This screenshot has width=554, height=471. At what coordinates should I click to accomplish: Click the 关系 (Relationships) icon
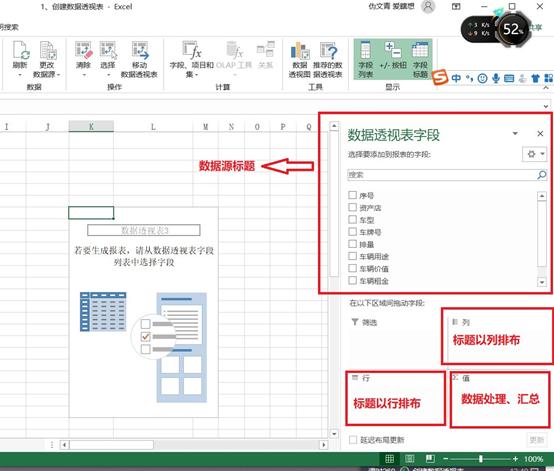point(266,50)
